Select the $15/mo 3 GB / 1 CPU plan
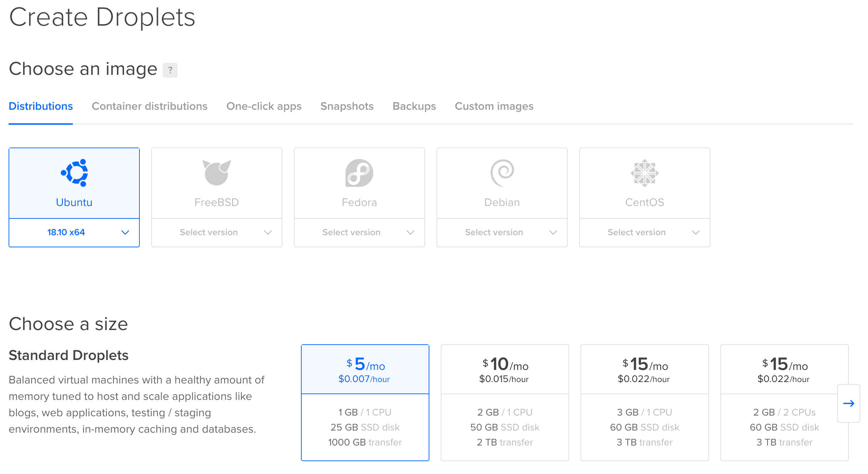The height and width of the screenshot is (474, 868). point(645,403)
